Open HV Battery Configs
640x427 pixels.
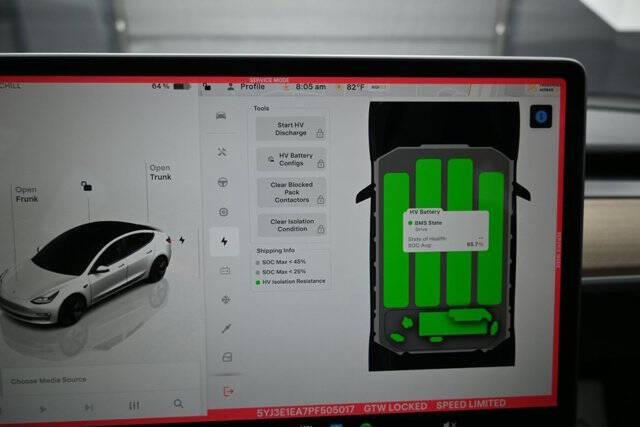(291, 159)
